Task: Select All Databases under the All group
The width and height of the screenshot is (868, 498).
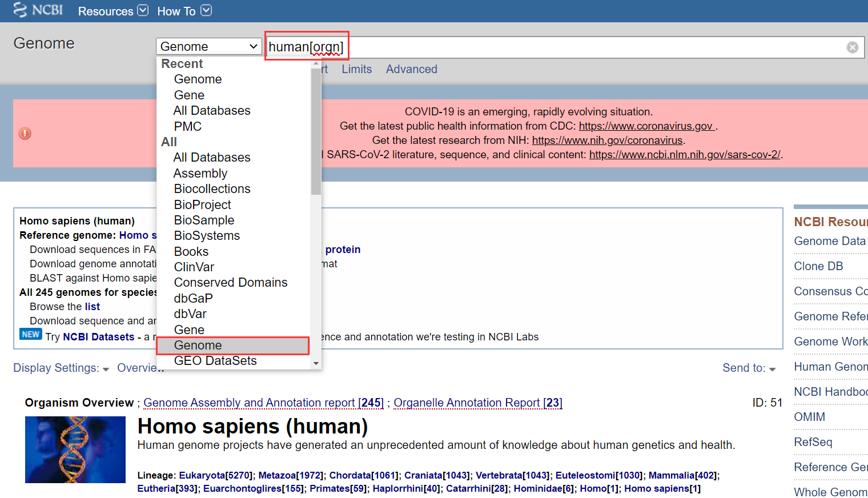Action: pos(212,158)
